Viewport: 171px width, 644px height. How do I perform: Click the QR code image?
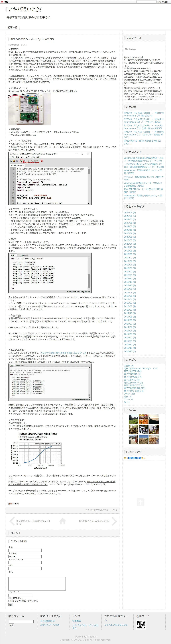[141, 624]
